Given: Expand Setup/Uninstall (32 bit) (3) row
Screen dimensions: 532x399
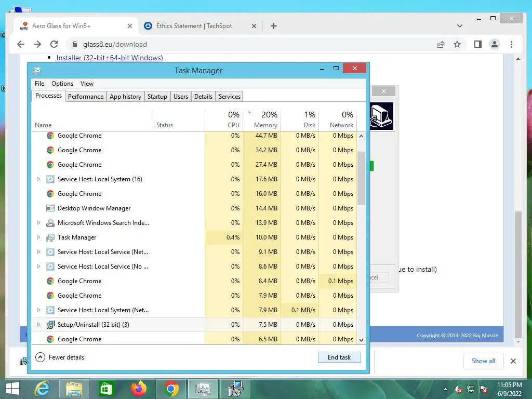Looking at the screenshot, I should tap(38, 324).
